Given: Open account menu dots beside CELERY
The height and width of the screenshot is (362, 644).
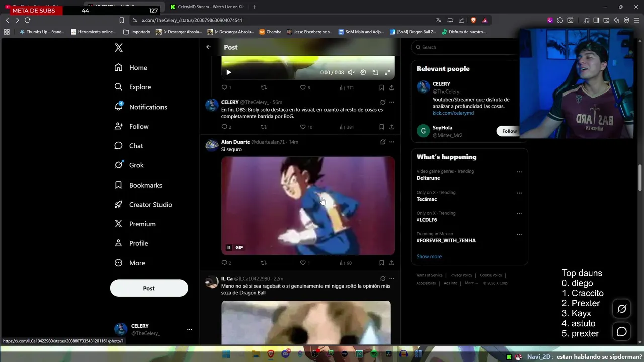Looking at the screenshot, I should click(x=189, y=329).
